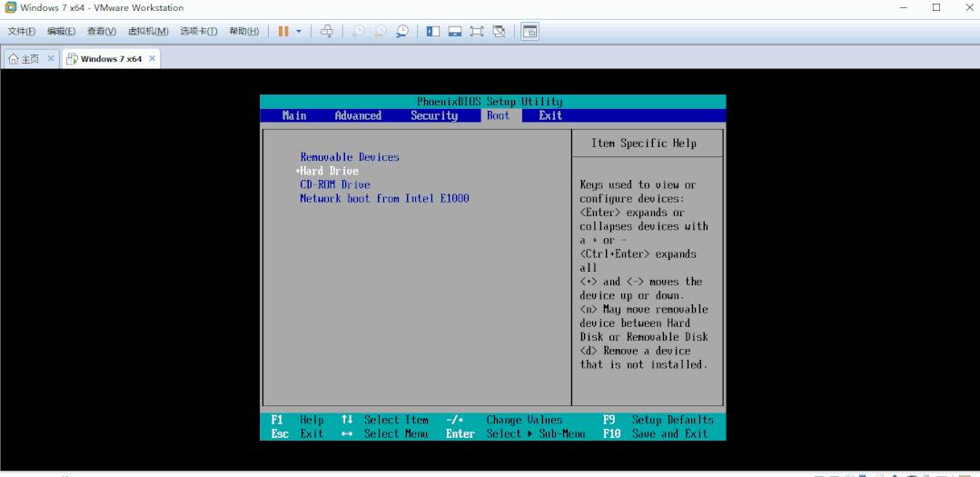
Task: Maximize the VMware Workstation window
Action: point(936,7)
